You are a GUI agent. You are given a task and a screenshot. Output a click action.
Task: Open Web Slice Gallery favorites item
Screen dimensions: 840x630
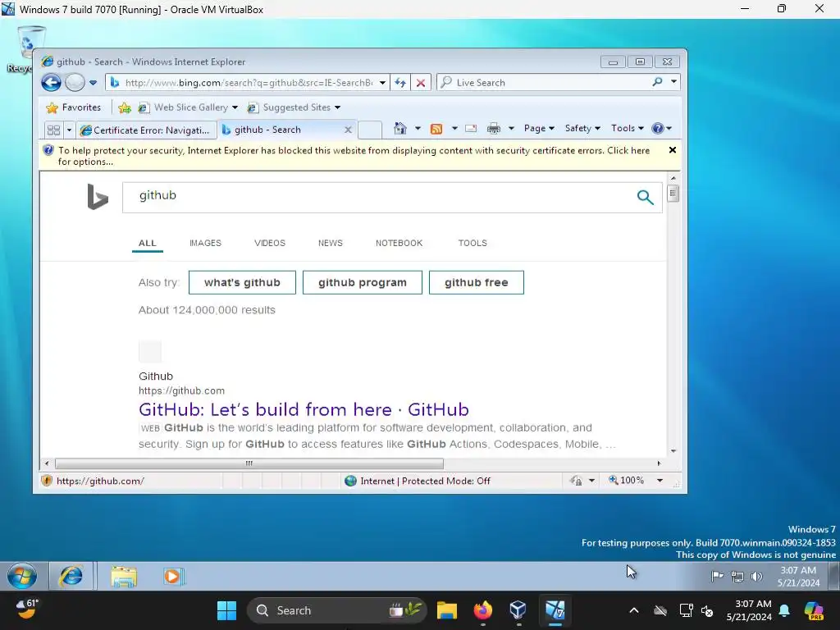pos(187,107)
